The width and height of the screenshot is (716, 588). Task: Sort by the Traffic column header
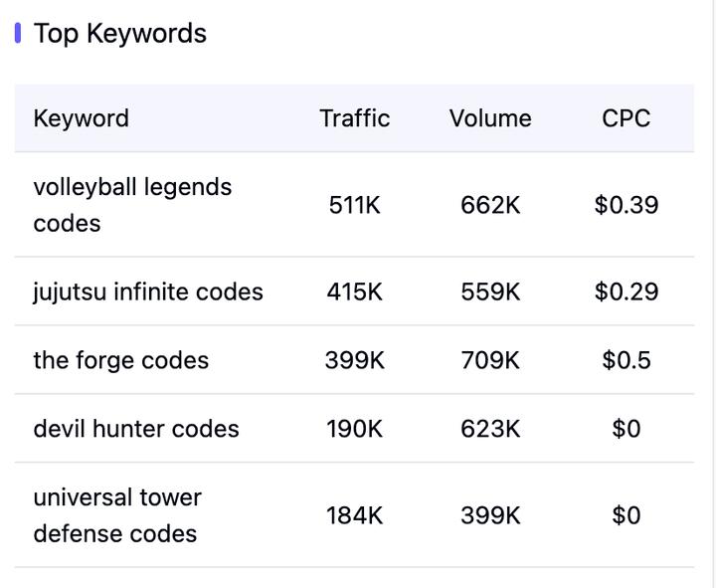click(x=354, y=118)
